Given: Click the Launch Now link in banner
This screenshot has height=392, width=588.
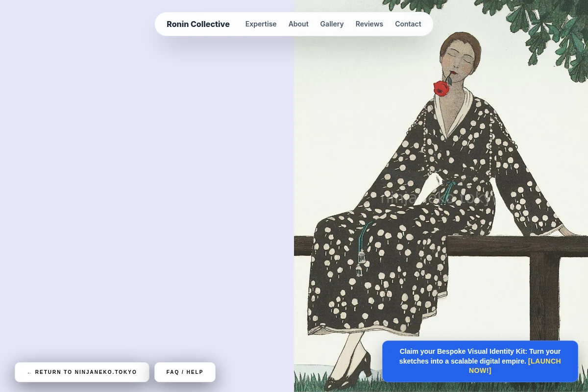Looking at the screenshot, I should pos(514,366).
